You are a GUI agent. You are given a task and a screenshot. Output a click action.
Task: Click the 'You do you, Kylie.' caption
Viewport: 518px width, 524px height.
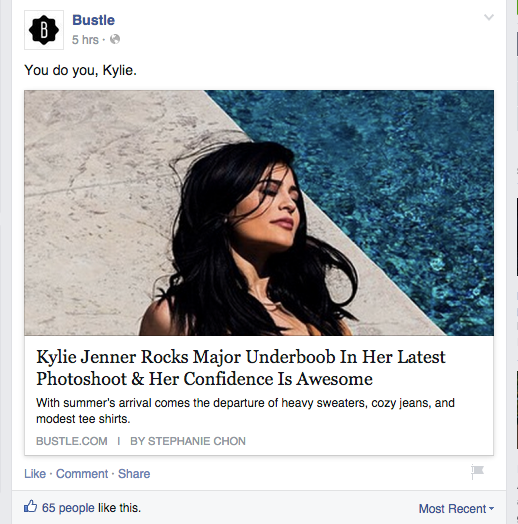tap(81, 70)
